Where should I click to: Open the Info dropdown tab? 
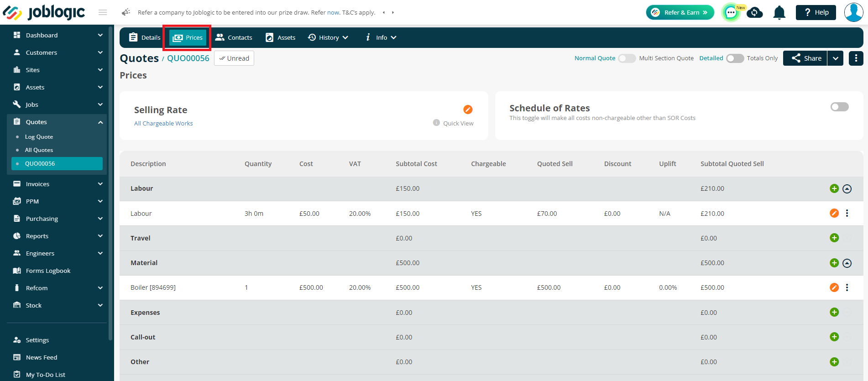381,37
